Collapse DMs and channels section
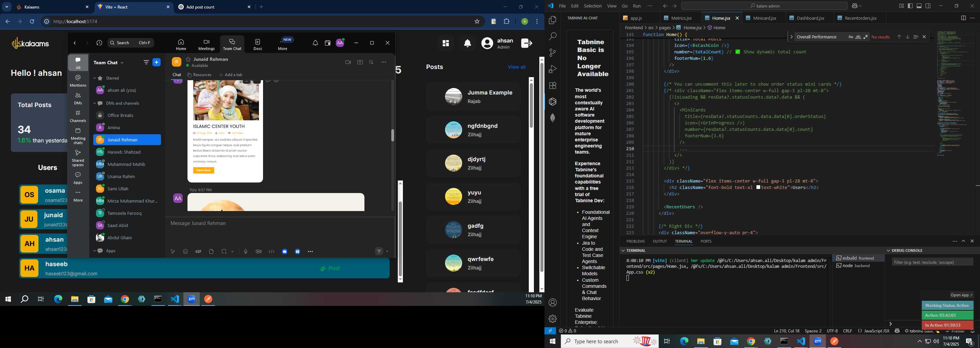The height and width of the screenshot is (348, 980). point(94,103)
